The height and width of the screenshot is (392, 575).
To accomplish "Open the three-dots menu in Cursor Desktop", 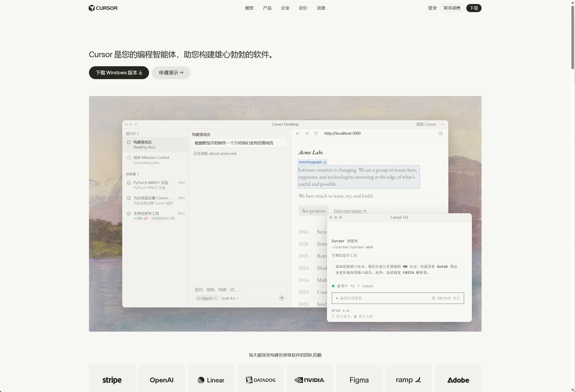I will click(x=443, y=124).
